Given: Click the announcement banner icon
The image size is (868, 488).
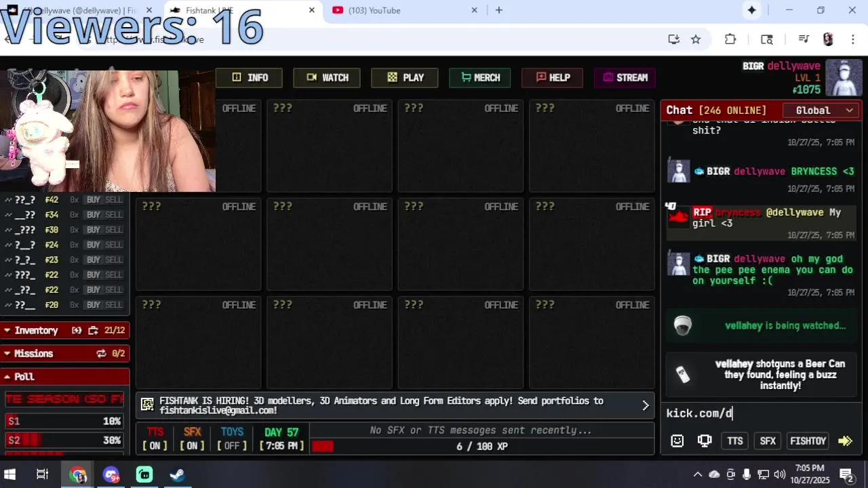Looking at the screenshot, I should pos(147,405).
